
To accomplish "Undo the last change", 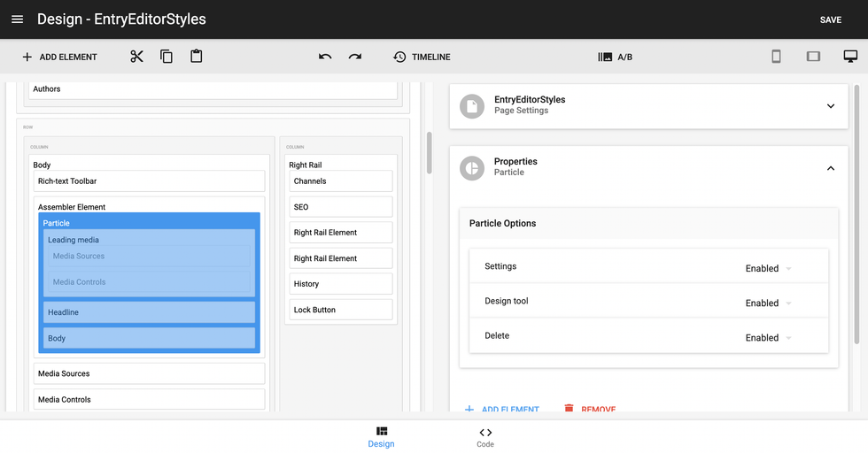I will [325, 57].
